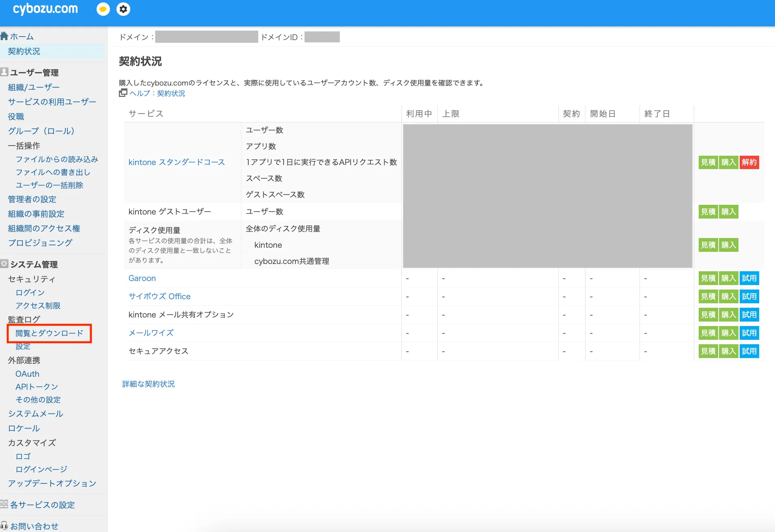The width and height of the screenshot is (775, 532).
Task: Go to APIトークン settings
Action: (x=37, y=386)
